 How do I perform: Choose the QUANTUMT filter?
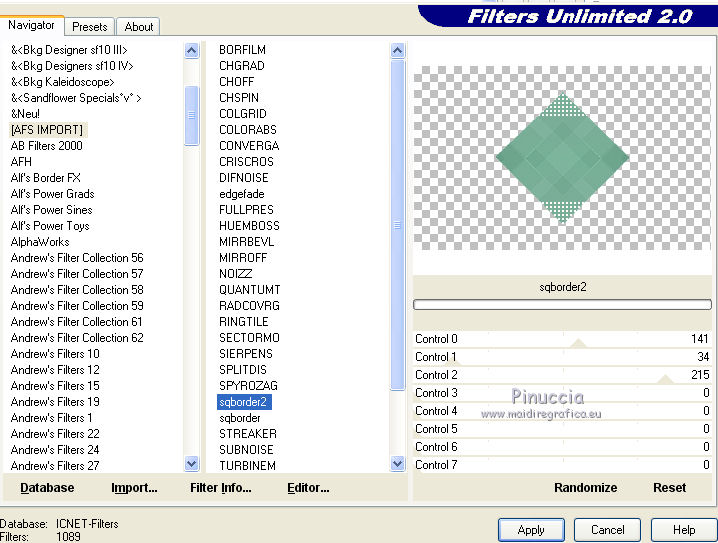250,290
